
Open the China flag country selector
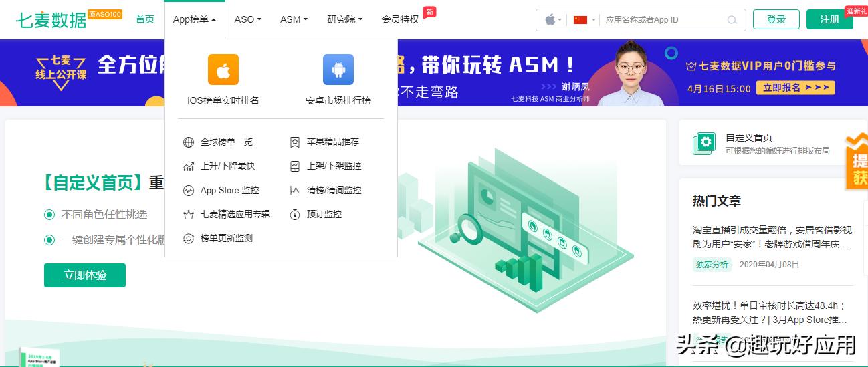pos(584,20)
